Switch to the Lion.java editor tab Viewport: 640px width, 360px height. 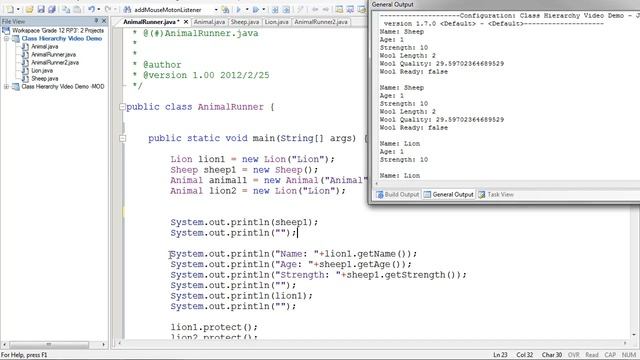tap(276, 22)
